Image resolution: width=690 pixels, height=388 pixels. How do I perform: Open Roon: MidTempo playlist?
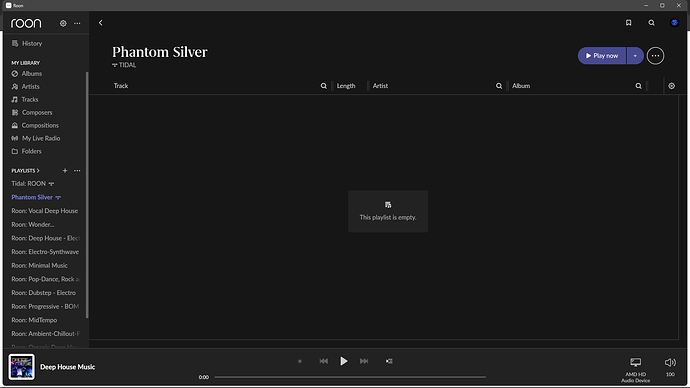(34, 320)
